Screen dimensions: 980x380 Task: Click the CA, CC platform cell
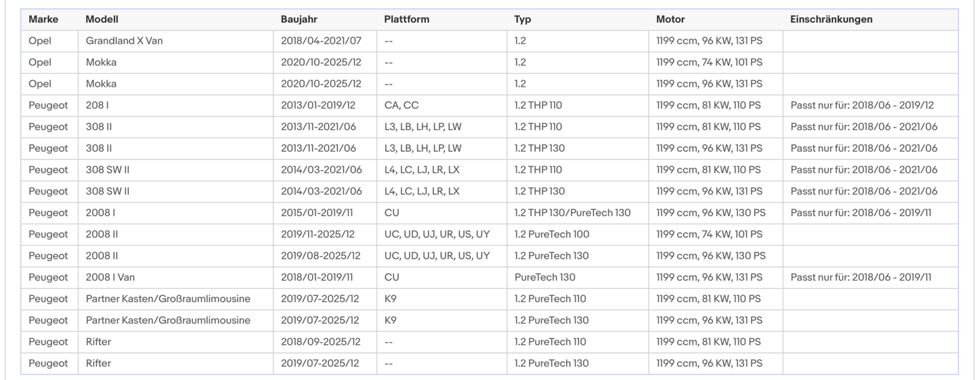(x=401, y=105)
